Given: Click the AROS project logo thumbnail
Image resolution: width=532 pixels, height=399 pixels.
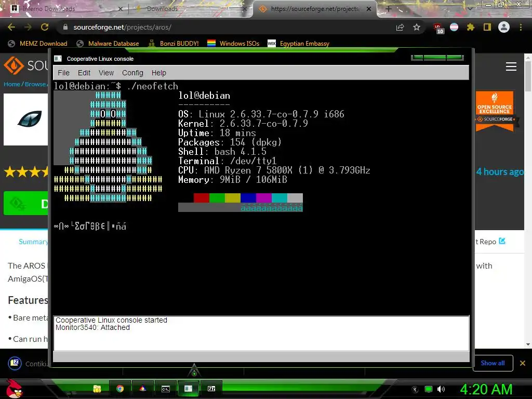Looking at the screenshot, I should (x=26, y=119).
